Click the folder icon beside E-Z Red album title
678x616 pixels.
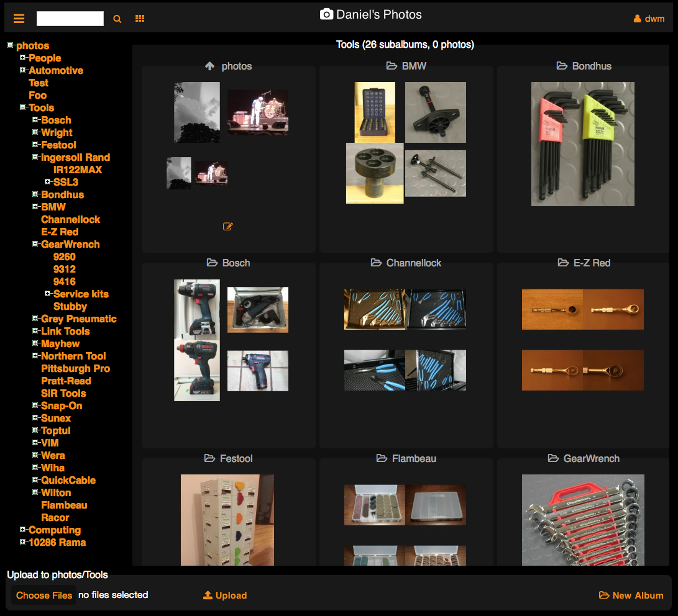tap(564, 263)
